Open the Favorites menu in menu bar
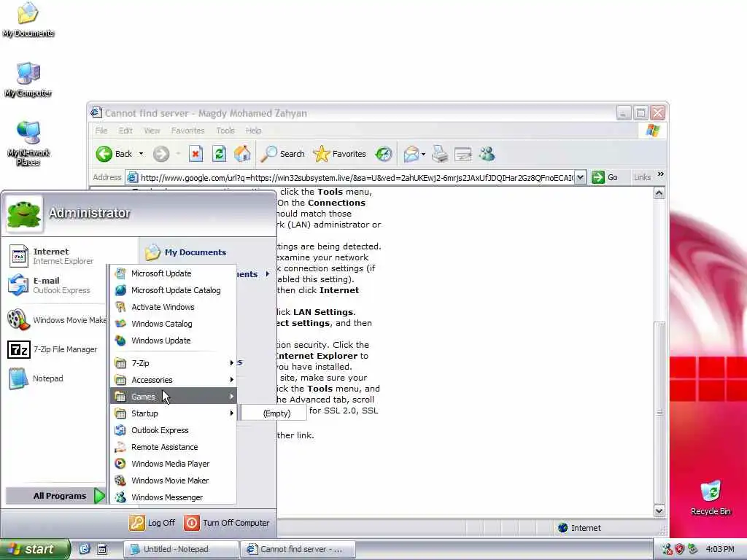This screenshot has height=560, width=747. tap(187, 131)
